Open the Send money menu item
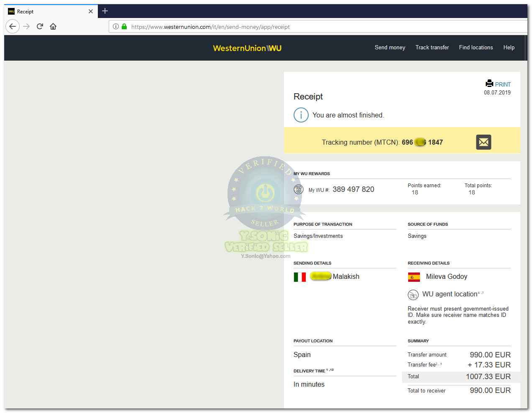The image size is (532, 413). click(390, 47)
